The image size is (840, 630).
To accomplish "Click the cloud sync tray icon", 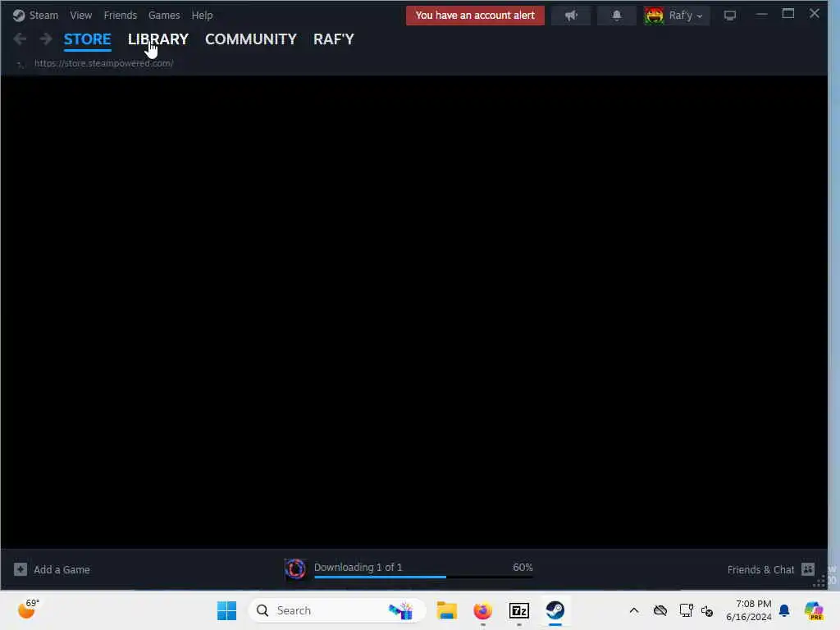I will click(660, 610).
